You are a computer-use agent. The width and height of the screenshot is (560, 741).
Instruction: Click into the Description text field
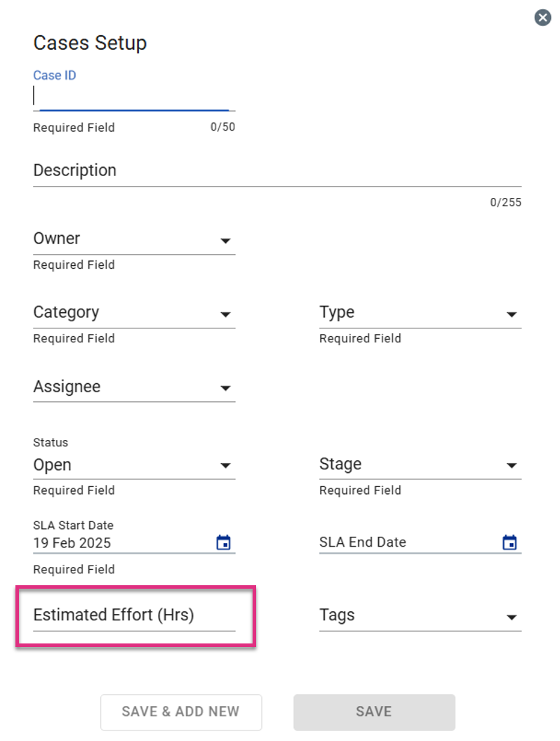click(277, 171)
